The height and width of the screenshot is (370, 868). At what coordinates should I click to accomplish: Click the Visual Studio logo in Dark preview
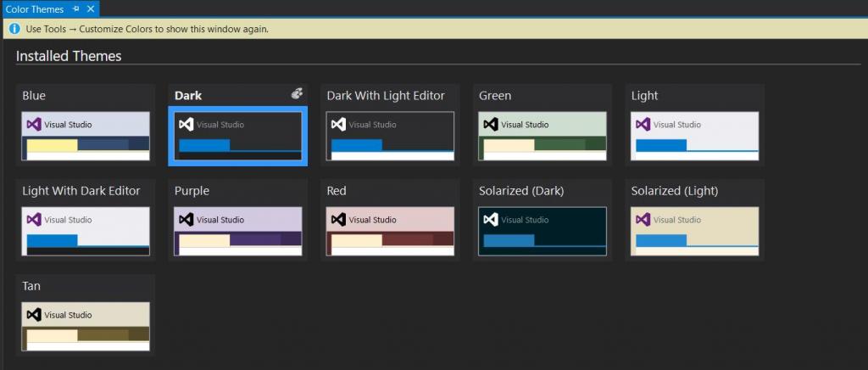tap(186, 125)
